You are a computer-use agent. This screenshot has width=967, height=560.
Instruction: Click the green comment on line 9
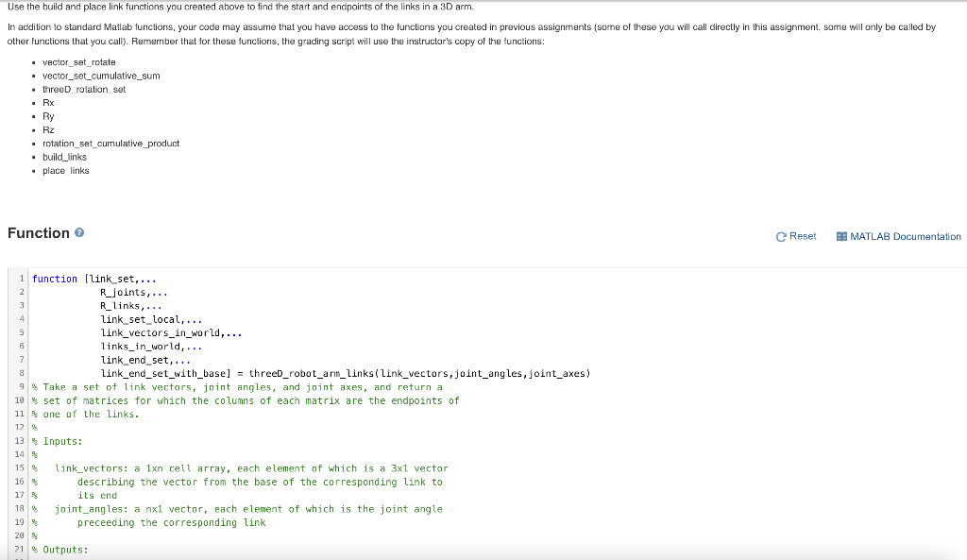tap(236, 386)
